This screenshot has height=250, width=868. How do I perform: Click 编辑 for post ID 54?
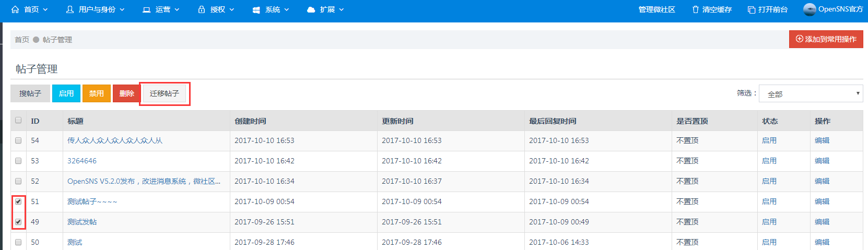click(822, 140)
